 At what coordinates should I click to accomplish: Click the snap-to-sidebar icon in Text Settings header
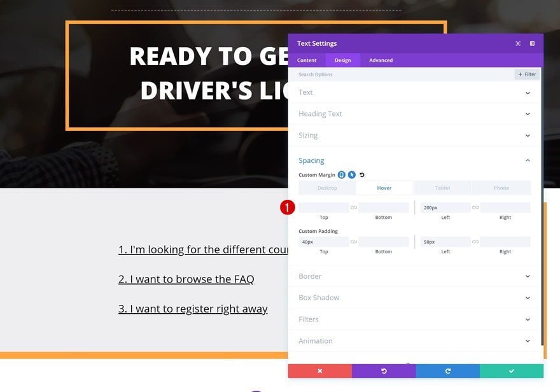pyautogui.click(x=532, y=43)
